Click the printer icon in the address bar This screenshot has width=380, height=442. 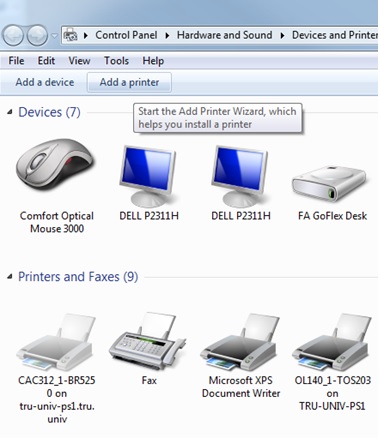pyautogui.click(x=70, y=35)
